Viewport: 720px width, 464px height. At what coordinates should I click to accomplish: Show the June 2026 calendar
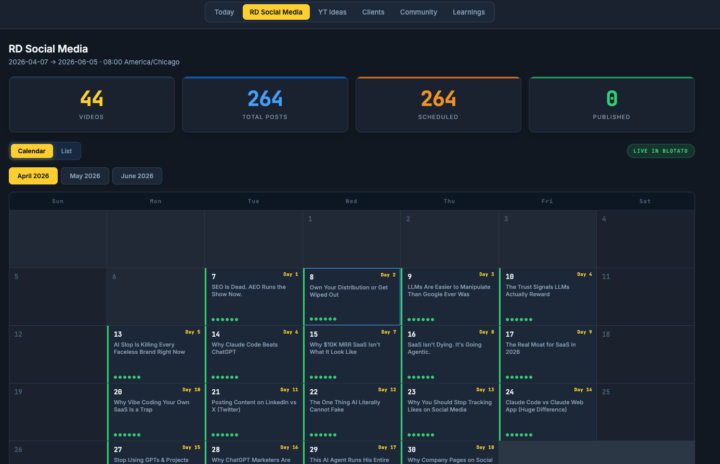(x=137, y=176)
